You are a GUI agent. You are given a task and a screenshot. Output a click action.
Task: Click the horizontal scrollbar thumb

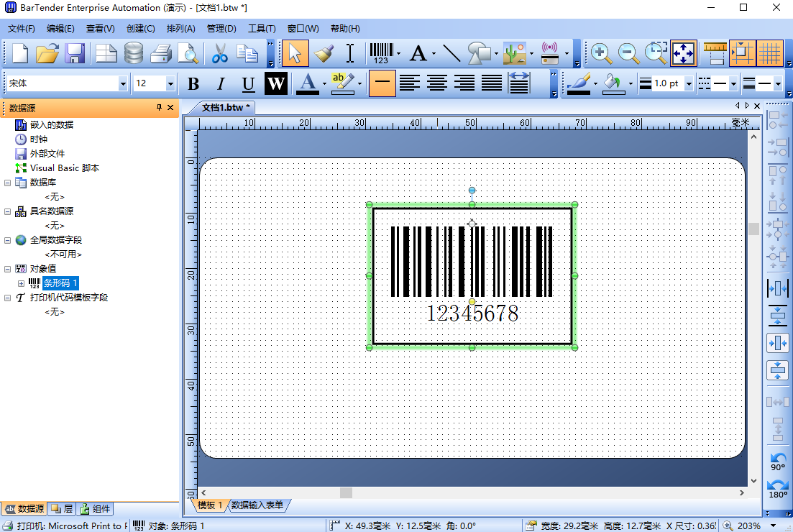pos(346,492)
